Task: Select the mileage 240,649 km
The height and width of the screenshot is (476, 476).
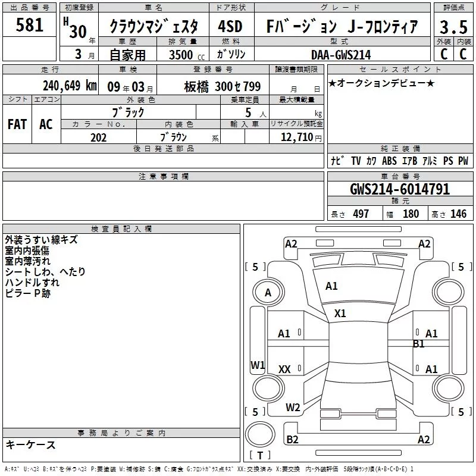Action: [70, 86]
